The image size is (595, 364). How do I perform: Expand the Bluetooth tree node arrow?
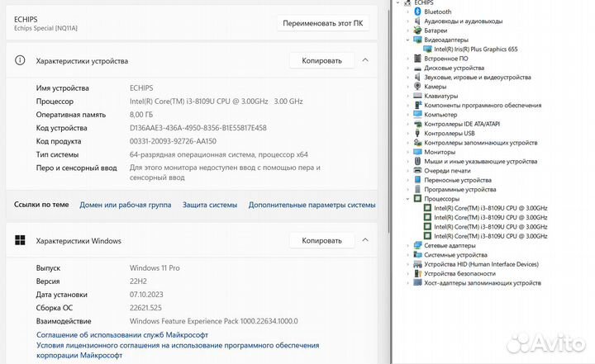(408, 12)
